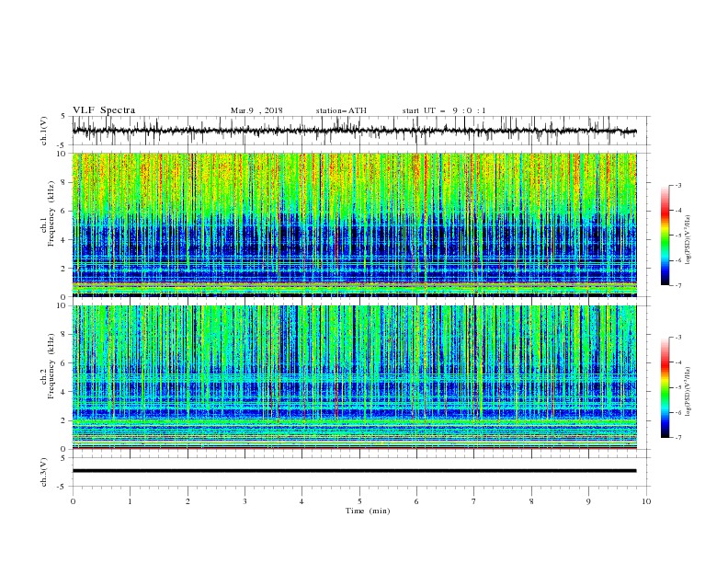Click the date label 'Mar.9 , 2018'
The height and width of the screenshot is (563, 728).
pyautogui.click(x=256, y=110)
